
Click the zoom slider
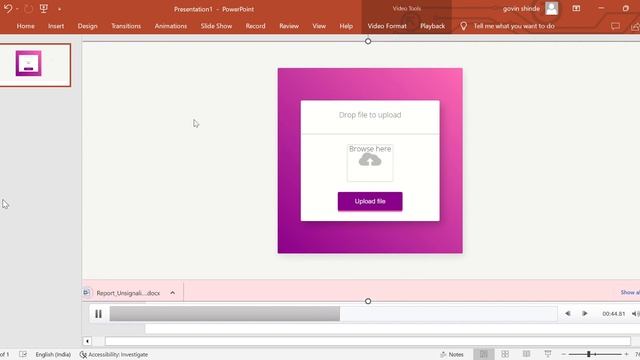tap(595, 354)
